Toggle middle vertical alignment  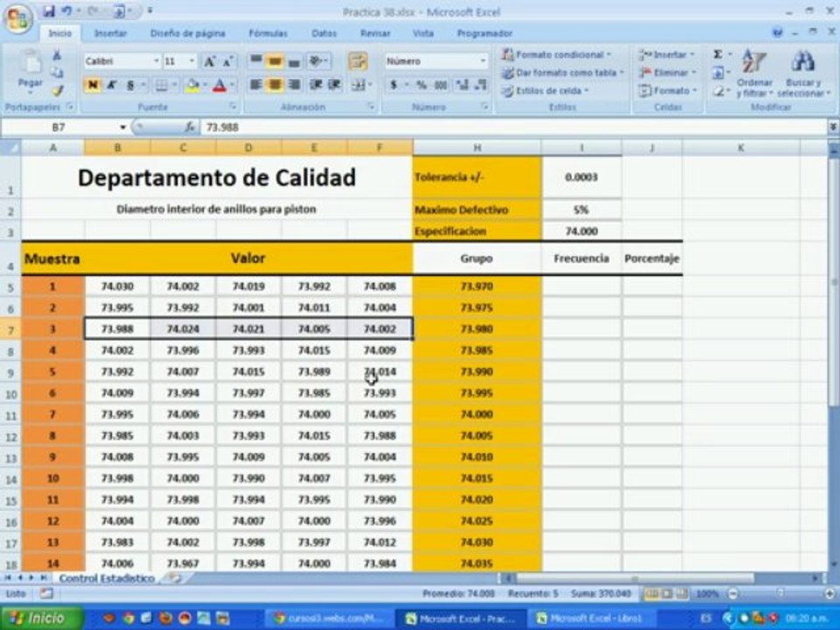(x=275, y=61)
